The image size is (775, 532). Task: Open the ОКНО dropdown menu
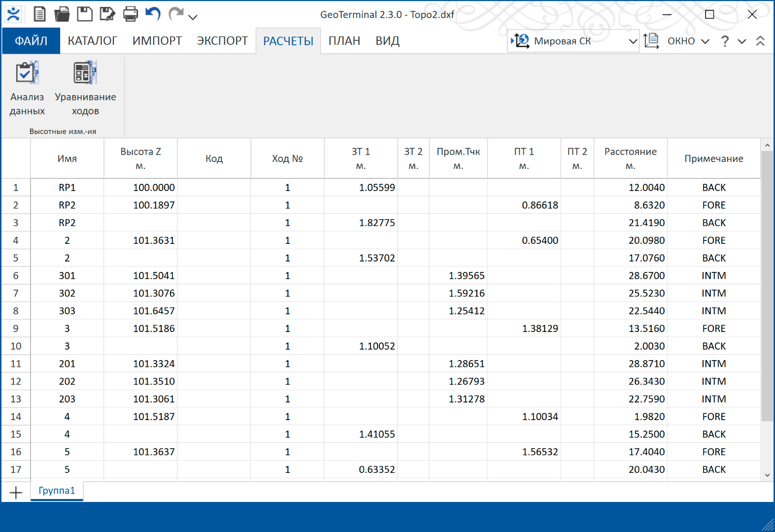688,41
